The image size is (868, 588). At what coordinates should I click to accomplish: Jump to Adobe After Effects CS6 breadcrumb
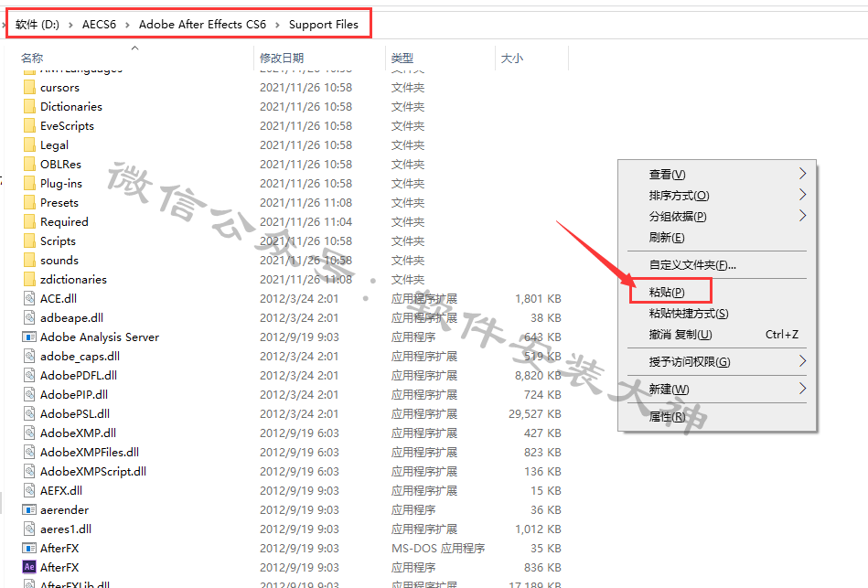point(203,25)
